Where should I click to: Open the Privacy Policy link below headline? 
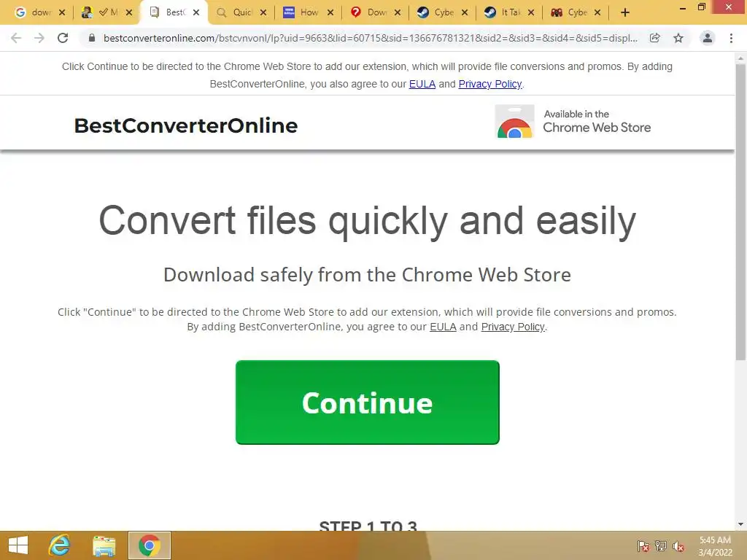click(513, 327)
